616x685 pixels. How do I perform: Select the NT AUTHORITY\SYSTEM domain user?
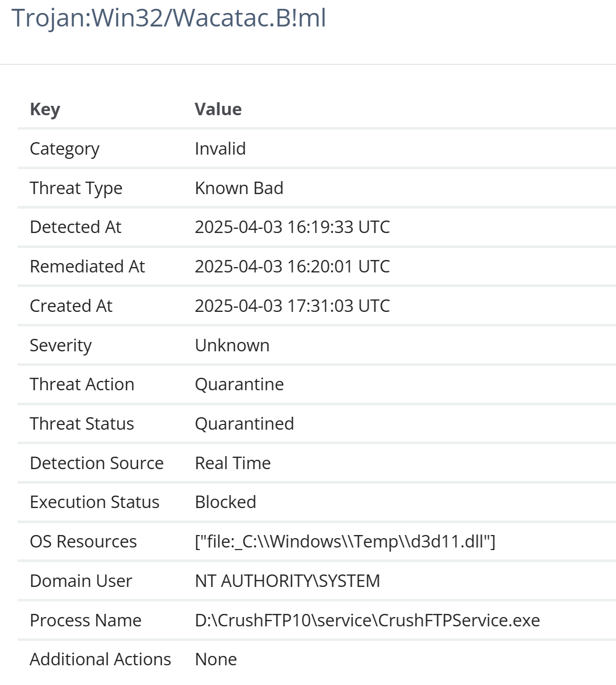(288, 581)
